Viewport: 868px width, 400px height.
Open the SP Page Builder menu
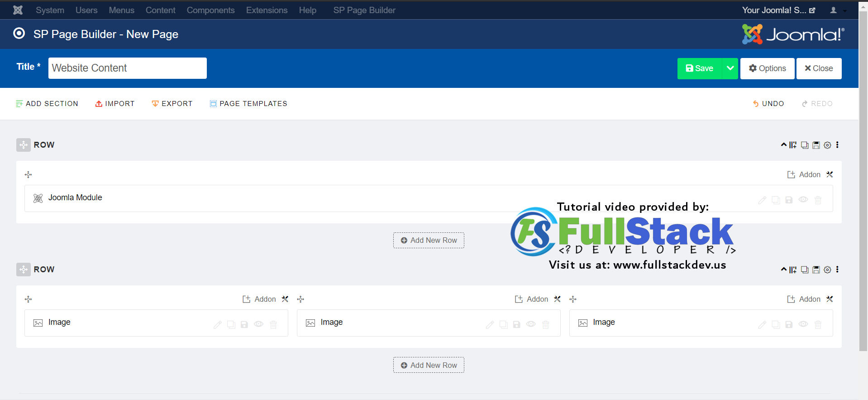[x=364, y=10]
